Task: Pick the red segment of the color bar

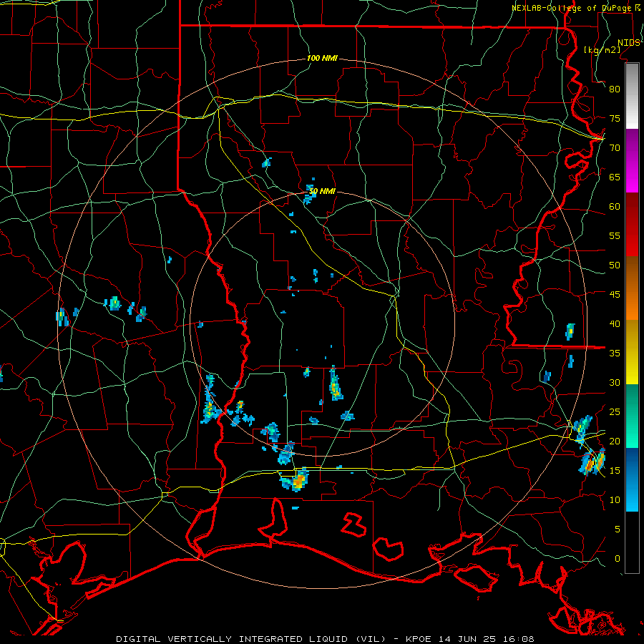Action: pyautogui.click(x=632, y=225)
